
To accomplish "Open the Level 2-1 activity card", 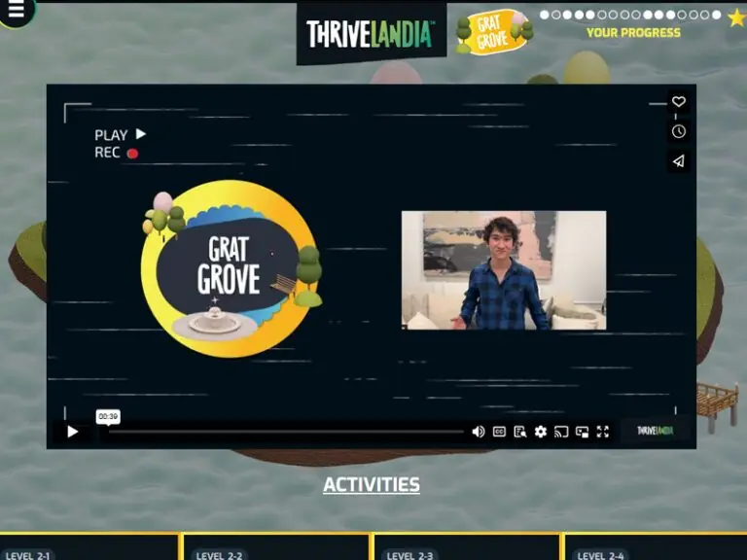I will [x=89, y=546].
